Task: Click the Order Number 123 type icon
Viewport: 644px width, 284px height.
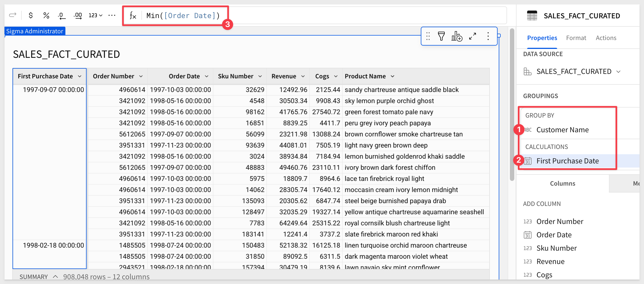Action: point(527,221)
